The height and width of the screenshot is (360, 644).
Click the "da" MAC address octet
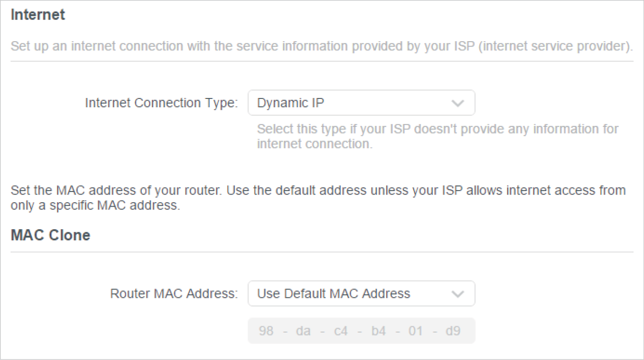tap(303, 331)
